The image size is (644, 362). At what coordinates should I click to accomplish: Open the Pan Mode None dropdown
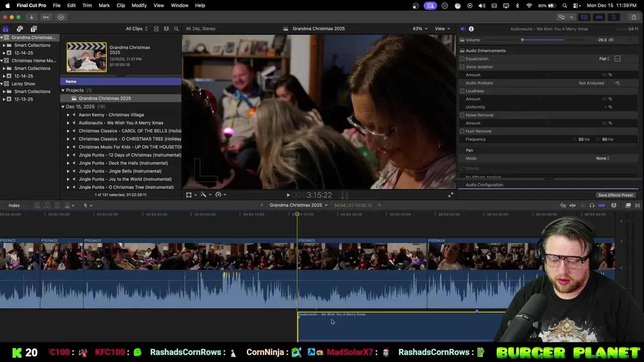603,158
